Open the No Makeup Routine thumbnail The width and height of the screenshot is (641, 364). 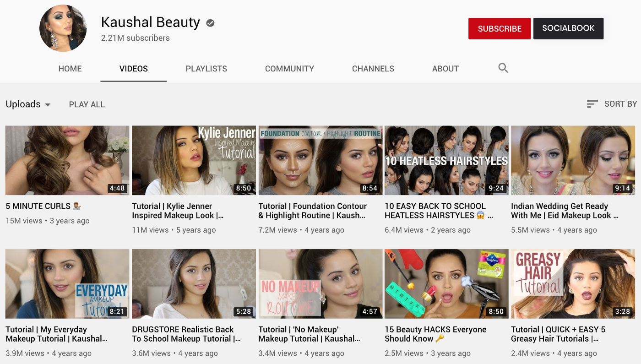click(x=320, y=284)
